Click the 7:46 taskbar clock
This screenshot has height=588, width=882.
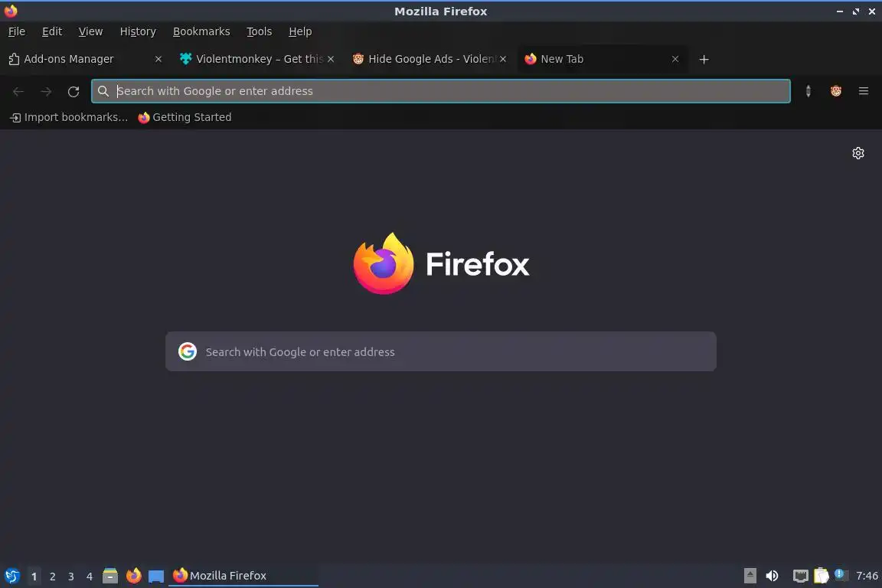(x=867, y=576)
